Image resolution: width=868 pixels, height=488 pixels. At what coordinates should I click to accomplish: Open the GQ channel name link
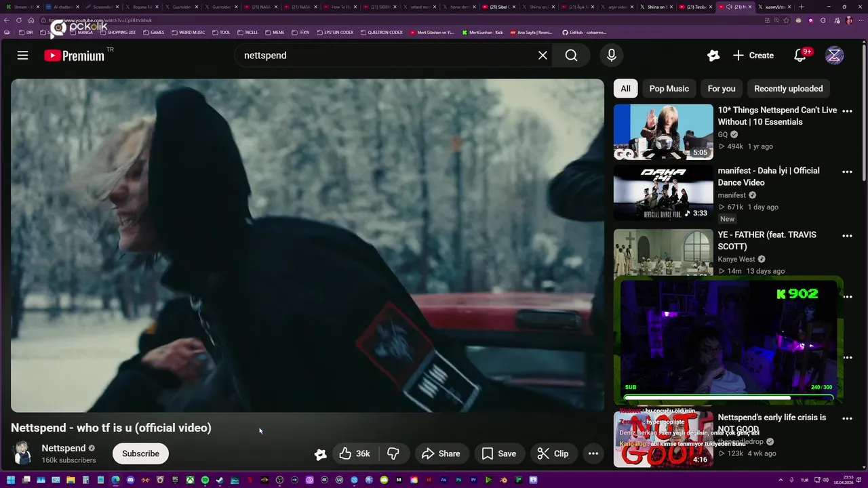click(723, 134)
